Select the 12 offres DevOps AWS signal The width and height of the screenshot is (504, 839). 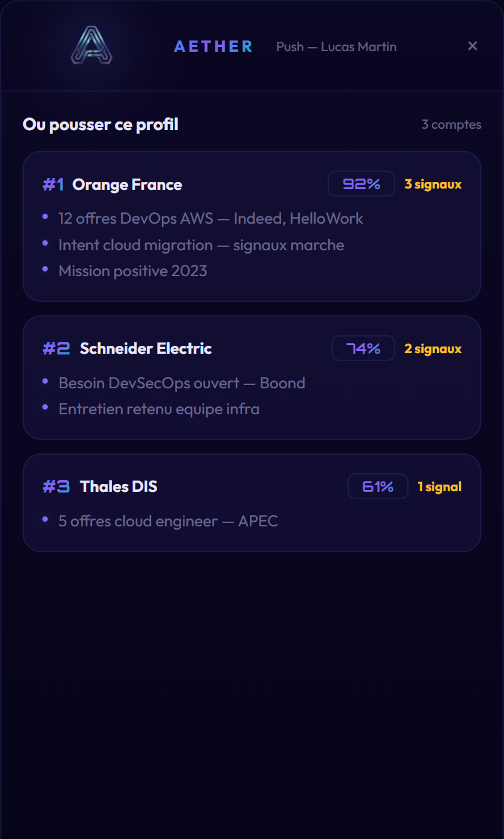coord(211,218)
